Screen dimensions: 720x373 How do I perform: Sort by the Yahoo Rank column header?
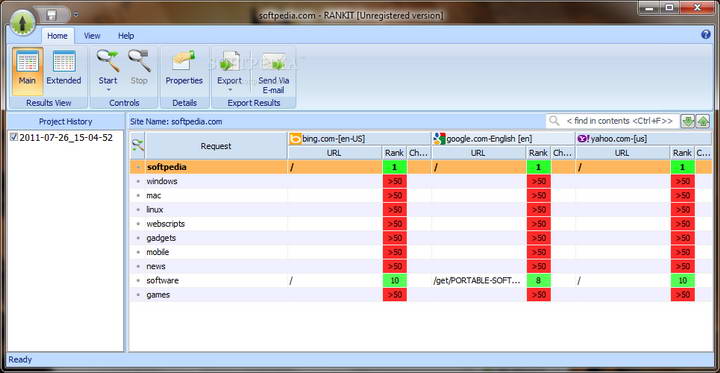pos(682,153)
